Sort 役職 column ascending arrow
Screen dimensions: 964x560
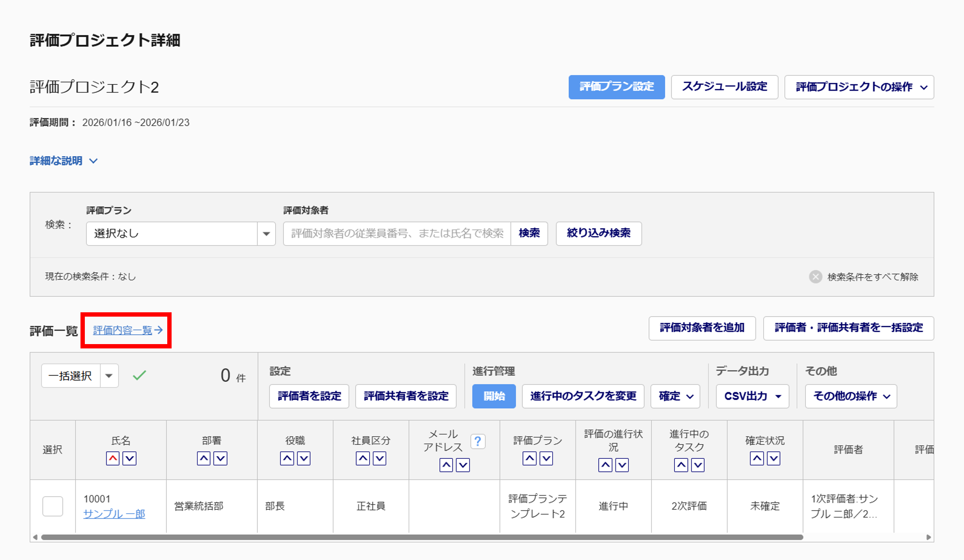click(x=287, y=458)
